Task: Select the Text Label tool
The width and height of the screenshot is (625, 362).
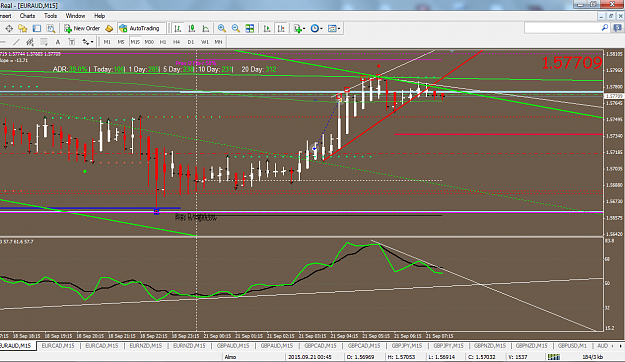Action: click(71, 42)
